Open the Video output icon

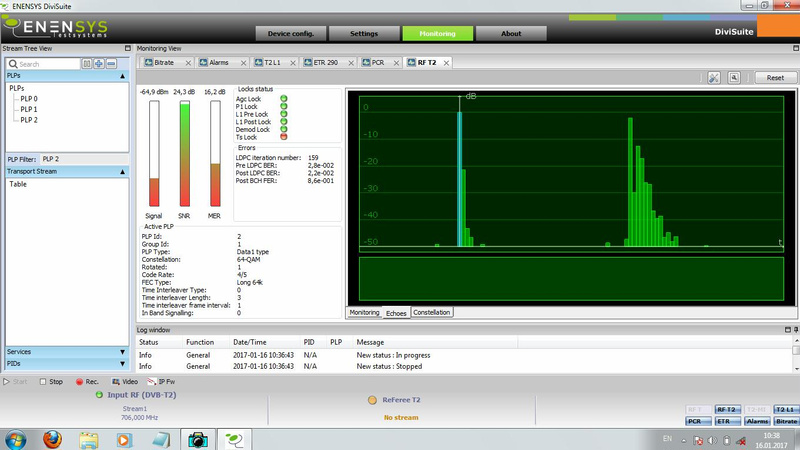click(126, 382)
